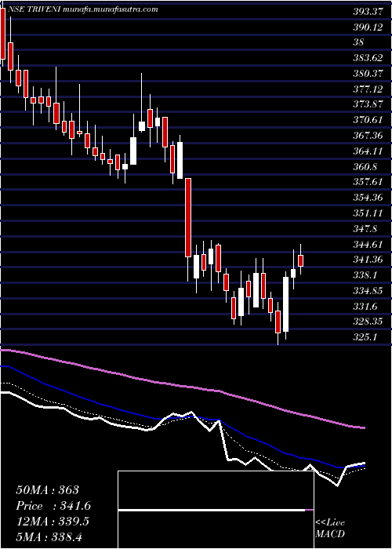This screenshot has width=392, height=549.
Task: Select the 344.61 price axis label
Action: pyautogui.click(x=369, y=244)
